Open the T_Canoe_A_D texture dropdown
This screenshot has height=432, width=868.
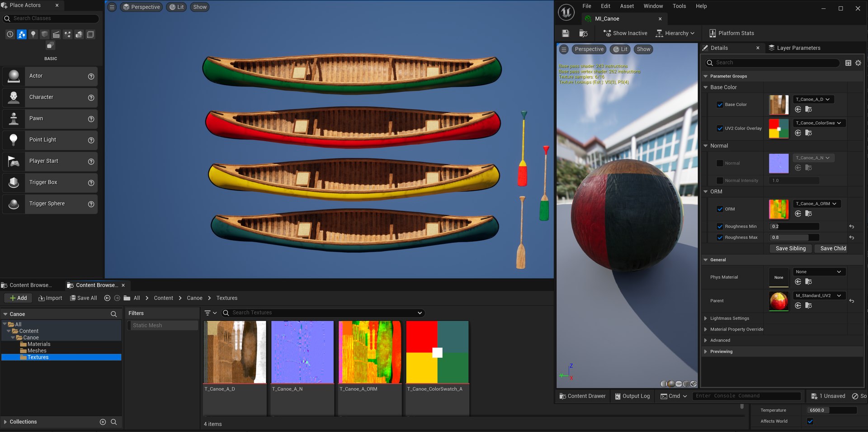tap(813, 99)
